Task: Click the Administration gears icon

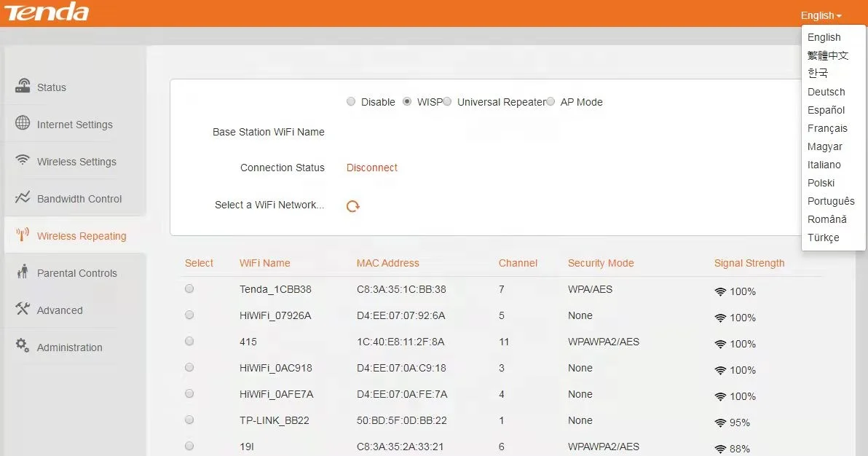Action: click(23, 346)
